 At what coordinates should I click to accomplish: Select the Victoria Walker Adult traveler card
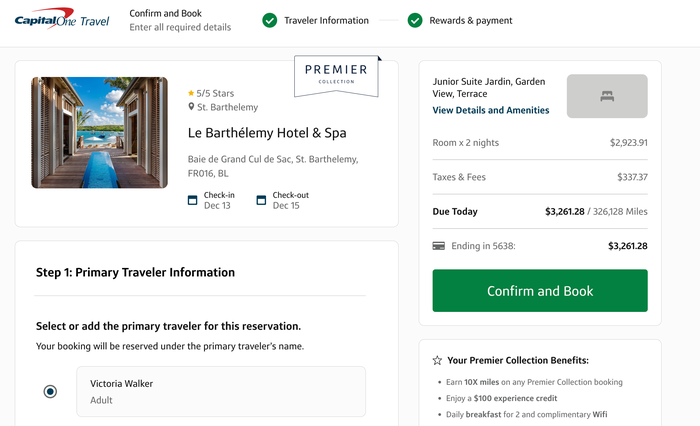tap(221, 392)
